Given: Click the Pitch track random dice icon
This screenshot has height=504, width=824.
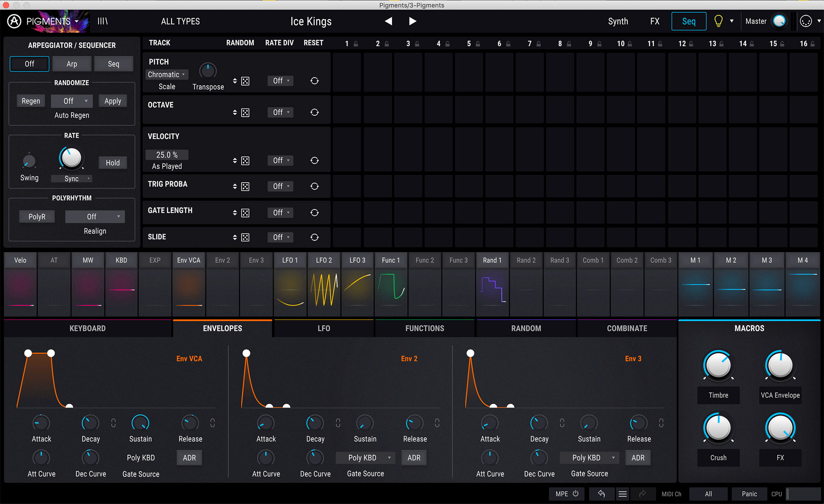Looking at the screenshot, I should coord(245,81).
